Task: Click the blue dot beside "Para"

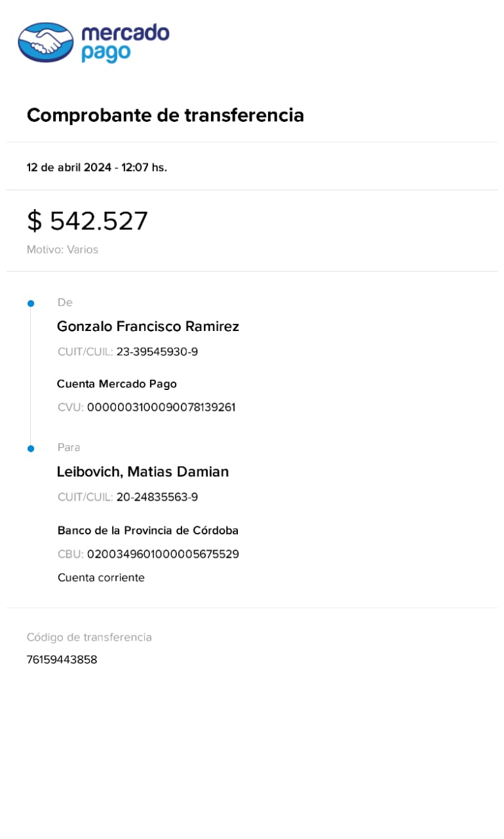Action: pyautogui.click(x=30, y=448)
